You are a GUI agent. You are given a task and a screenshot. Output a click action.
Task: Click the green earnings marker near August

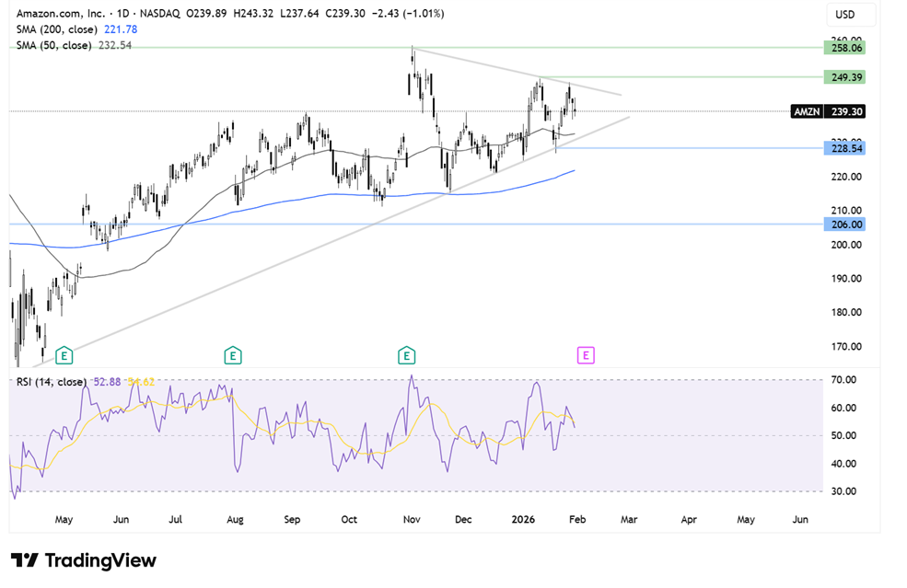click(233, 355)
